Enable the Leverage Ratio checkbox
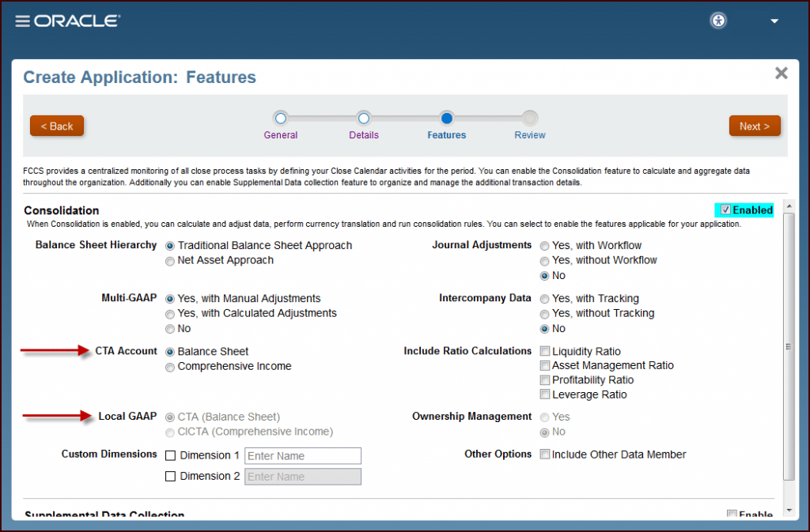The width and height of the screenshot is (810, 532). [544, 394]
